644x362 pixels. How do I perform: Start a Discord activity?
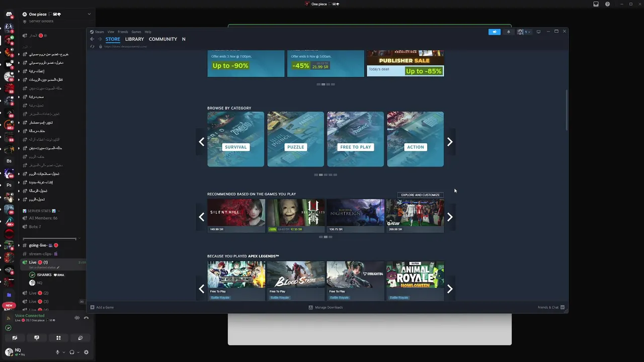[x=58, y=338]
